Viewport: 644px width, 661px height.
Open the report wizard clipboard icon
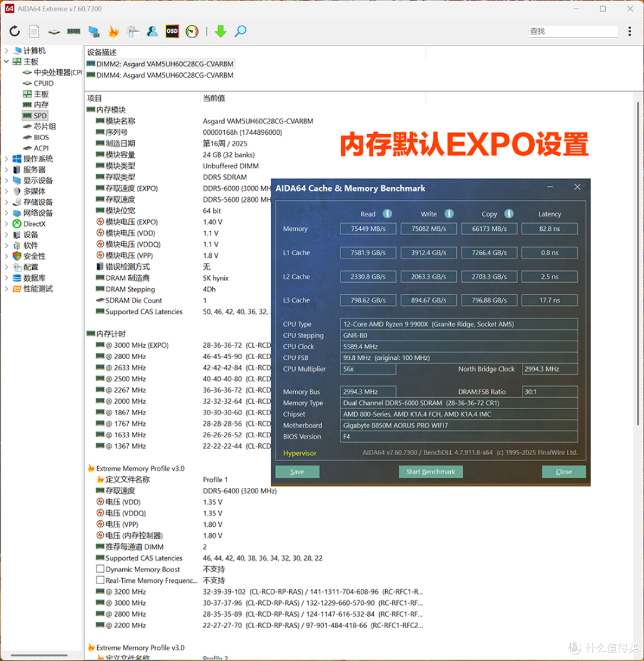133,31
